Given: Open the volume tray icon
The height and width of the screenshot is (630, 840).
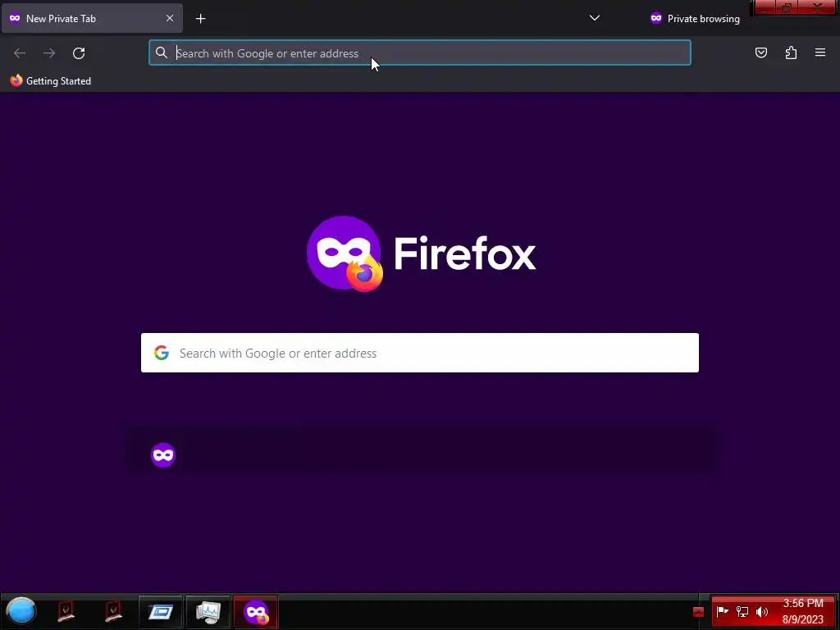Looking at the screenshot, I should (x=762, y=611).
